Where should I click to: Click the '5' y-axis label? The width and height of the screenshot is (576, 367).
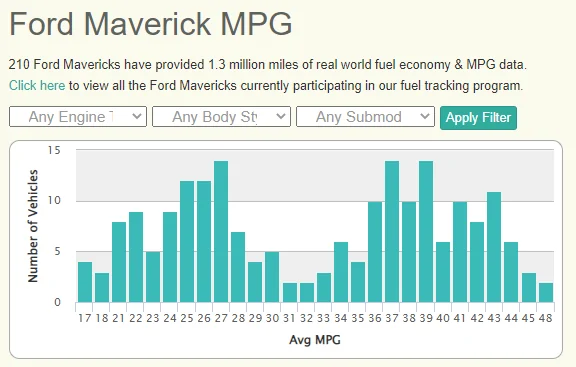tap(57, 252)
